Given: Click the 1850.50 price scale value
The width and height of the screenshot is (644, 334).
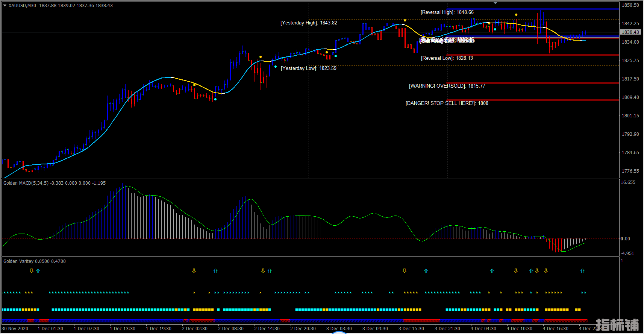Looking at the screenshot, I should click(x=630, y=5).
